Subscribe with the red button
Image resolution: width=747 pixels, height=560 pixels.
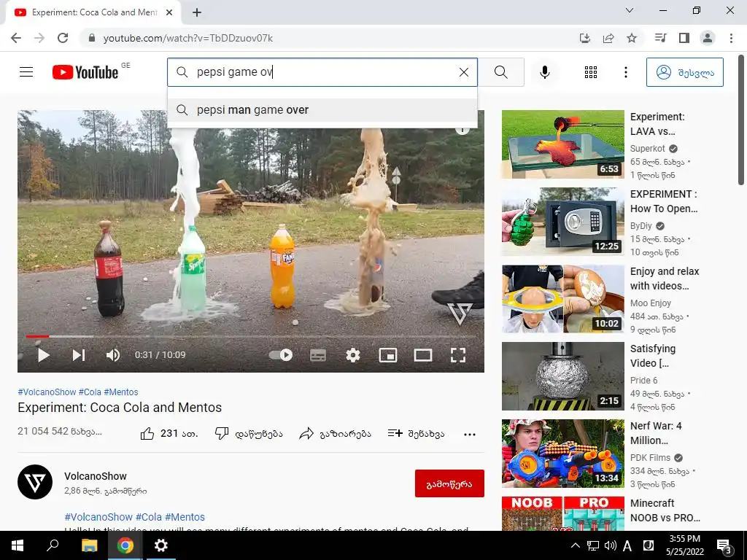(449, 483)
